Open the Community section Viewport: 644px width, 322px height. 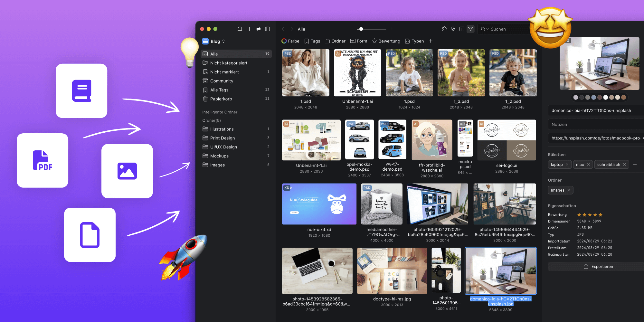coord(236,81)
